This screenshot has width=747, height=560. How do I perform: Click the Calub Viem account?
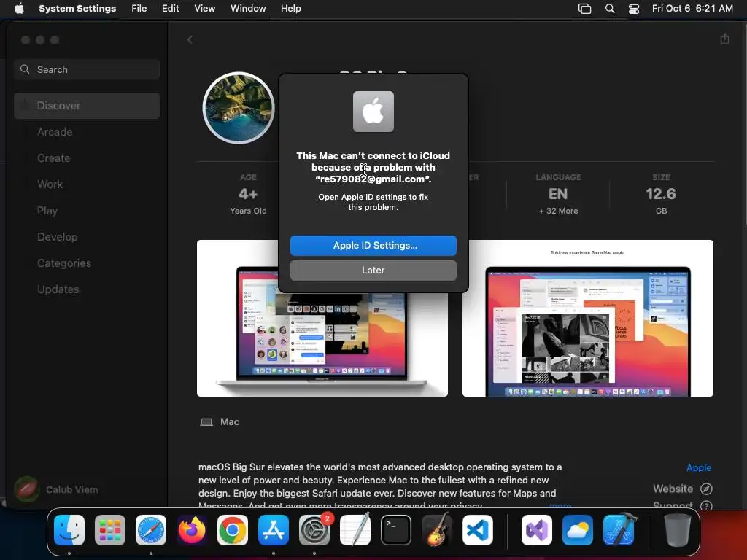click(56, 489)
